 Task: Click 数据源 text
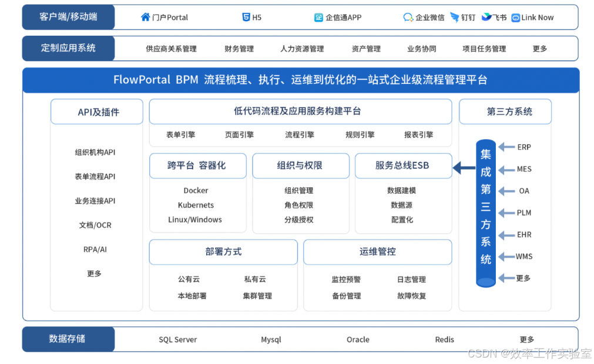[401, 205]
